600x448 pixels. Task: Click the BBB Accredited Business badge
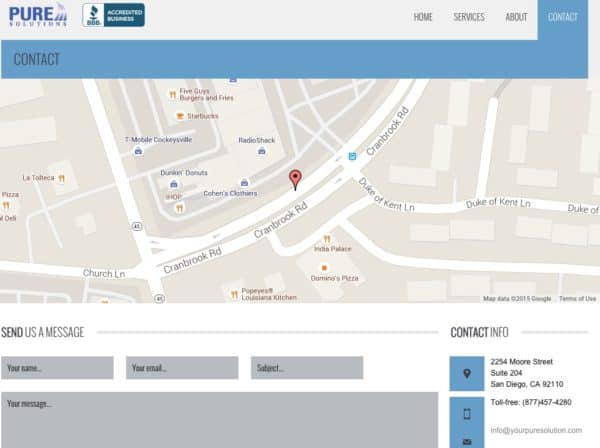(x=113, y=14)
